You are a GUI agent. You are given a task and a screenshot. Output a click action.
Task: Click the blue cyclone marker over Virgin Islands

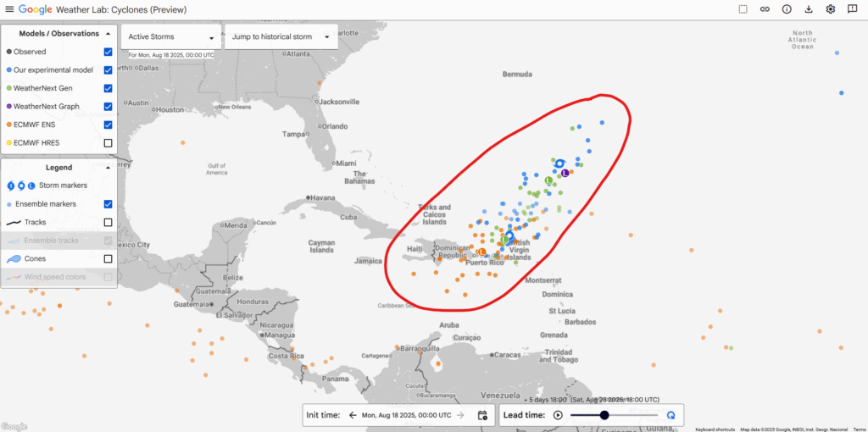(x=509, y=237)
